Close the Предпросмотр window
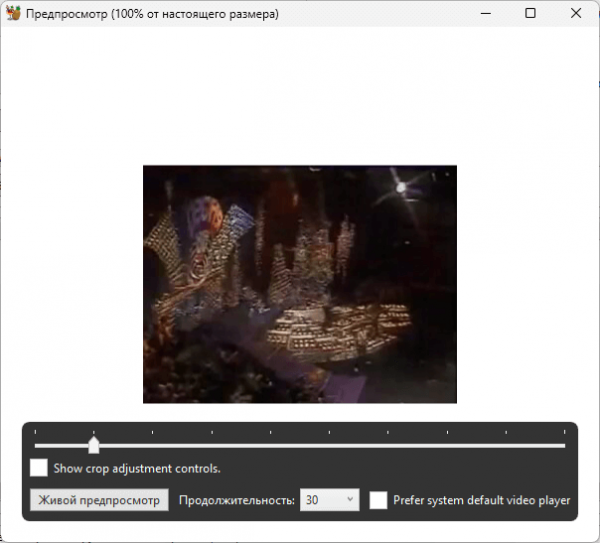This screenshot has width=600, height=543. (x=576, y=13)
